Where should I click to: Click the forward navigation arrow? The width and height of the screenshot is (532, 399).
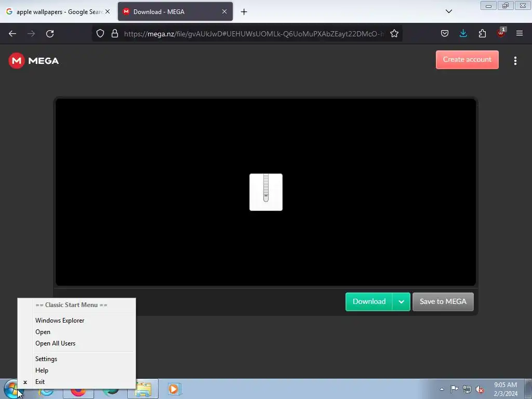[x=31, y=34]
